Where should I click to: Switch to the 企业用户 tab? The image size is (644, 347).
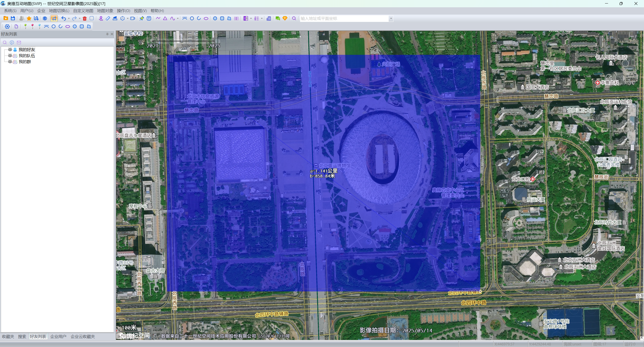[x=58, y=336]
